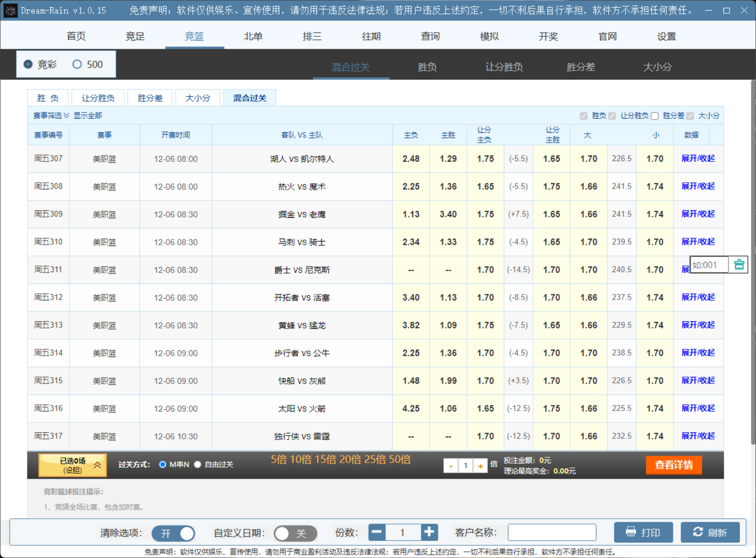Expand the 赛事筛选 filter dropdown
The width and height of the screenshot is (756, 558).
51,116
